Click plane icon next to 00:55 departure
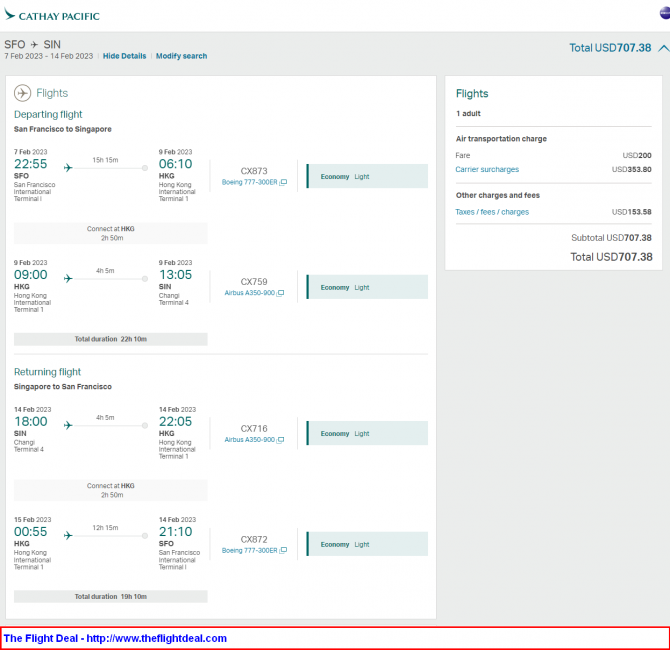The width and height of the screenshot is (670, 650). point(68,535)
